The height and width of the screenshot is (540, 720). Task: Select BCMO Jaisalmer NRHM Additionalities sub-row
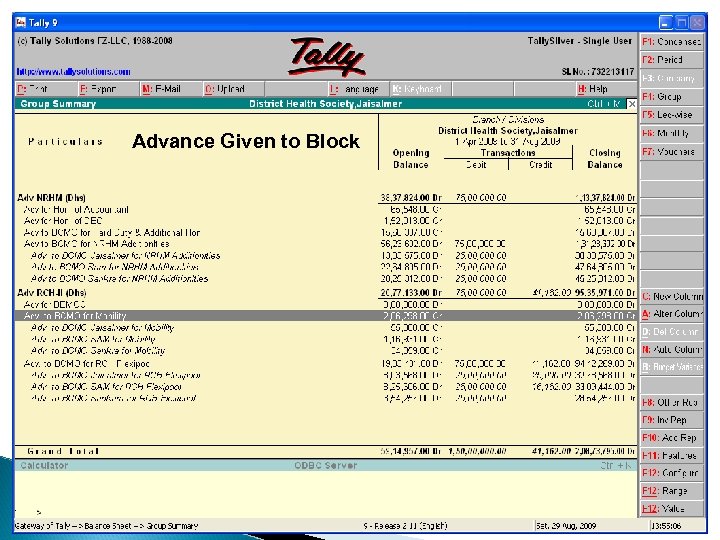tap(326, 255)
